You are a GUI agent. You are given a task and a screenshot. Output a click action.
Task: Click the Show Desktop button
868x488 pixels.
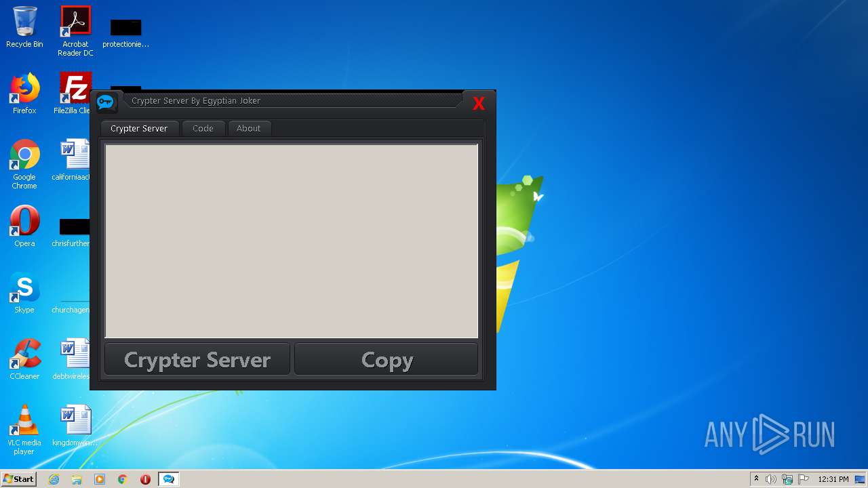(x=861, y=479)
